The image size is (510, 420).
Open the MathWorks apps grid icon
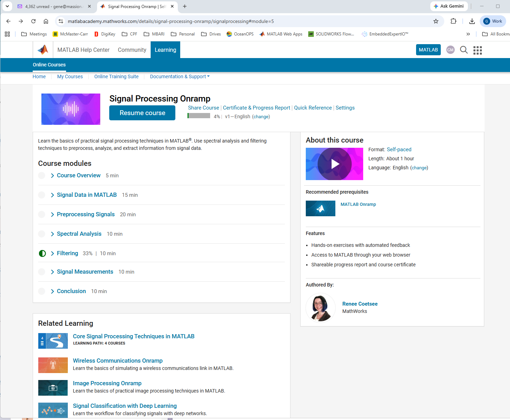pyautogui.click(x=478, y=50)
